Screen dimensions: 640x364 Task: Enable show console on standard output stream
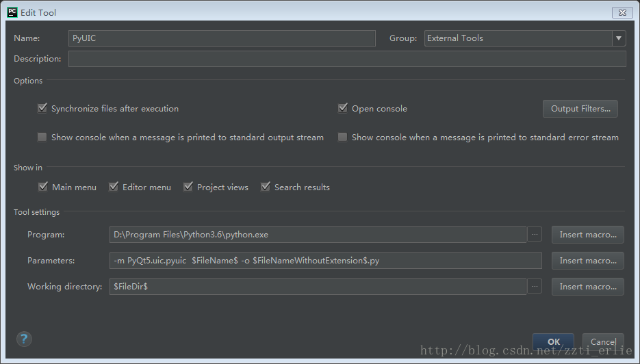pyautogui.click(x=42, y=138)
